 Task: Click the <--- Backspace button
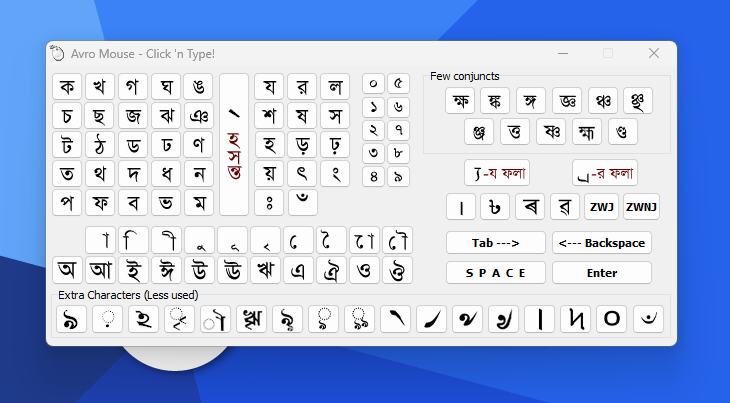click(x=602, y=243)
